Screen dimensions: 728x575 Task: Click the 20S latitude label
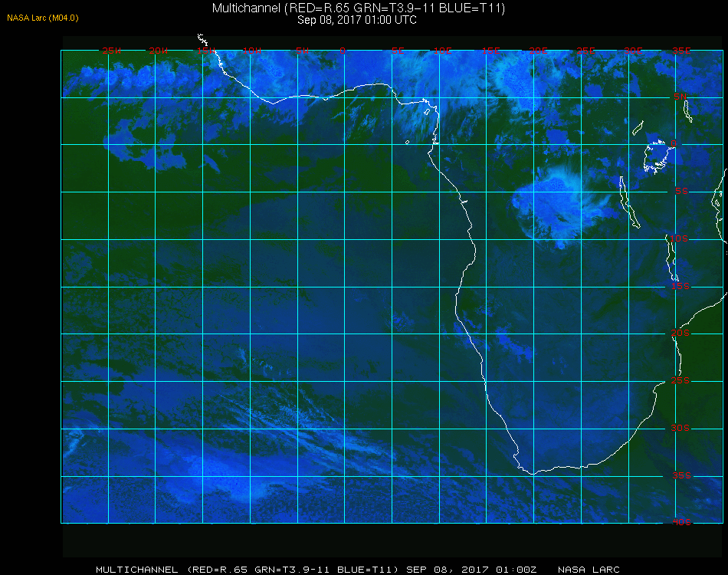[680, 333]
